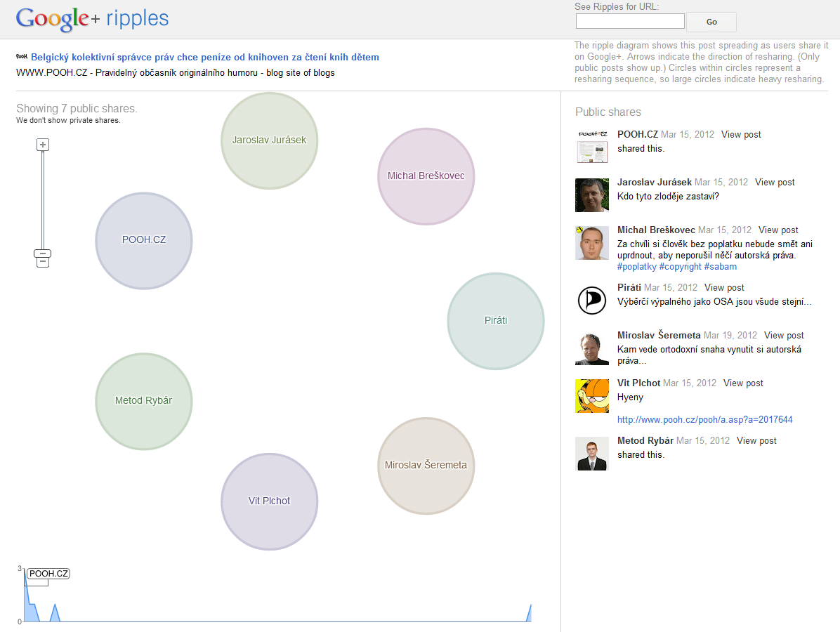Click Vit Plchot's Garfield avatar
This screenshot has width=840, height=632.
pyautogui.click(x=592, y=396)
